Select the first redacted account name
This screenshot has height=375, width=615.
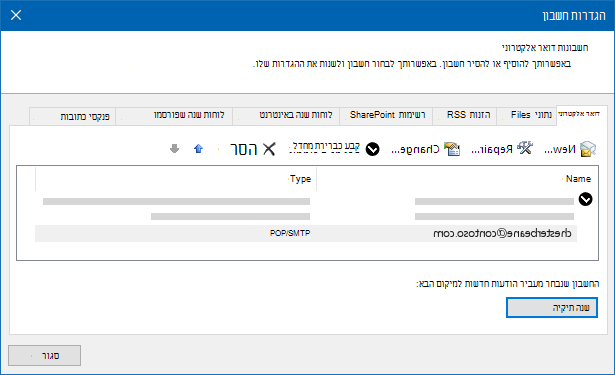(494, 202)
